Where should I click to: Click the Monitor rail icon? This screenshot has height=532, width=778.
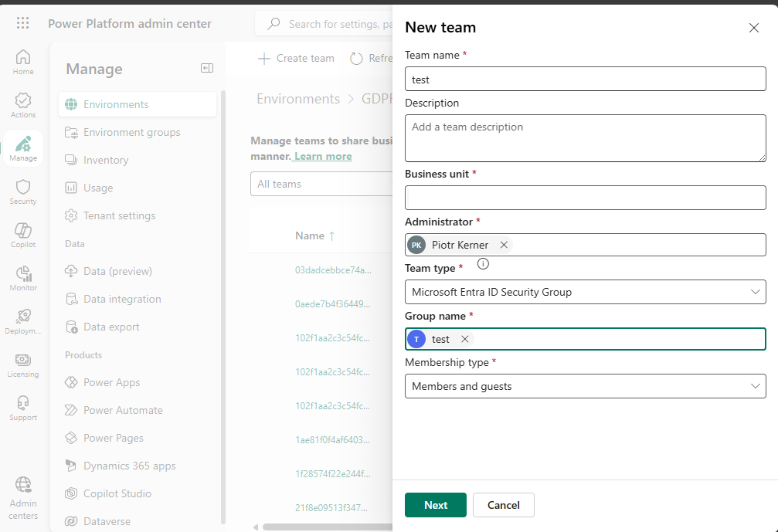(23, 278)
